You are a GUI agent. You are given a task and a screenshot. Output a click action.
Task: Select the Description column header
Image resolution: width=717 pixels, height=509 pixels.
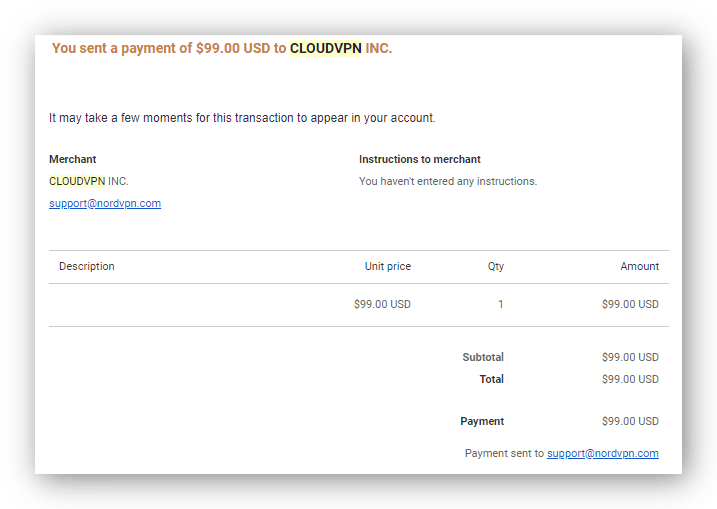tap(87, 266)
